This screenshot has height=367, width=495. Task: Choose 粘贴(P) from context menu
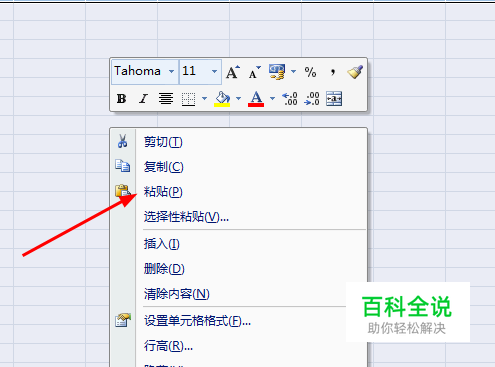[x=239, y=192]
